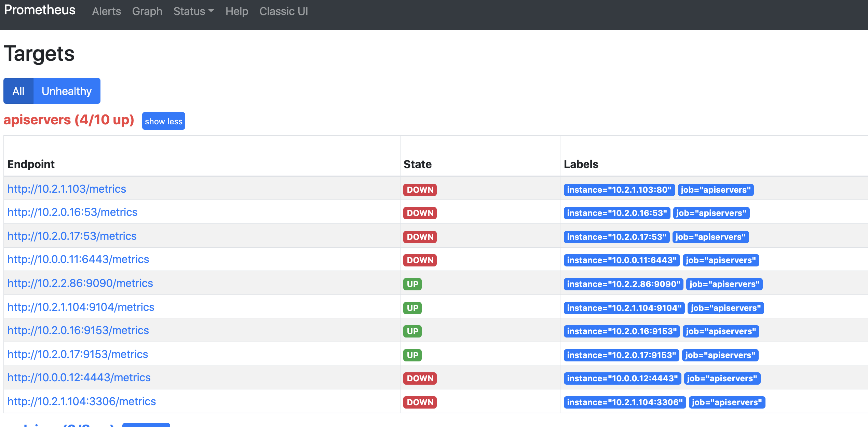The width and height of the screenshot is (868, 427).
Task: Click UP badge for 10.2.0.16:9153 row
Action: click(x=412, y=331)
